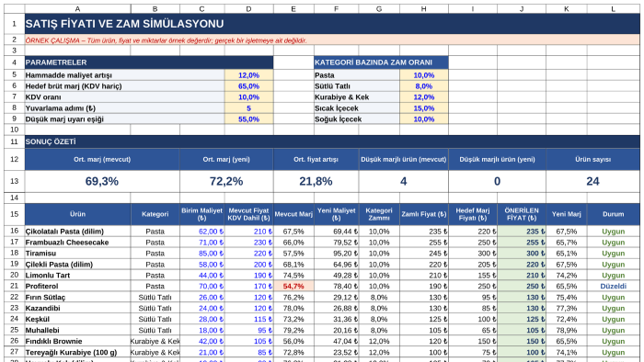Select the SONUÇ ÖZETİ section header
This screenshot has width=644, height=362.
coord(332,141)
